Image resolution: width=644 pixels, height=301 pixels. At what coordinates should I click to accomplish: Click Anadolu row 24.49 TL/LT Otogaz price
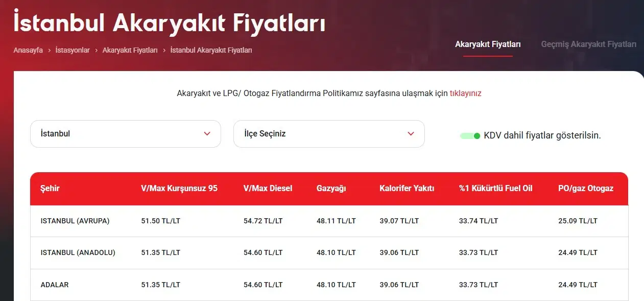578,252
